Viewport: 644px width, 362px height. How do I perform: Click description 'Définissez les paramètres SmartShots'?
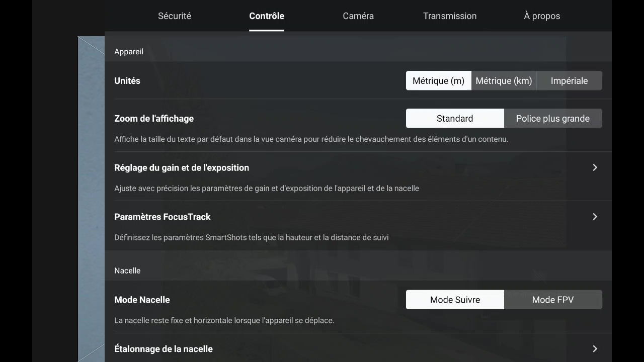[x=252, y=237]
